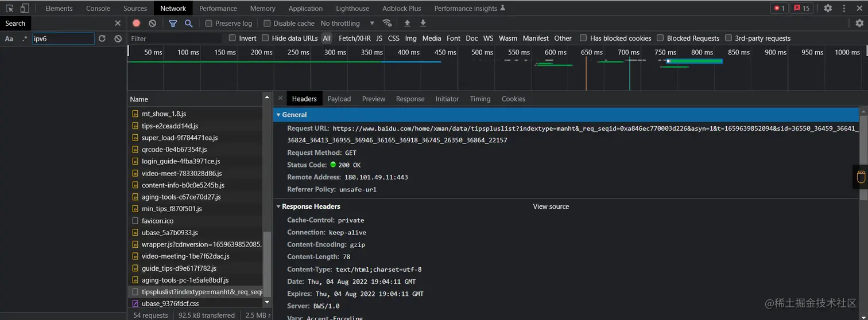Collapse the Response Headers section
The height and width of the screenshot is (320, 868).
tap(278, 206)
